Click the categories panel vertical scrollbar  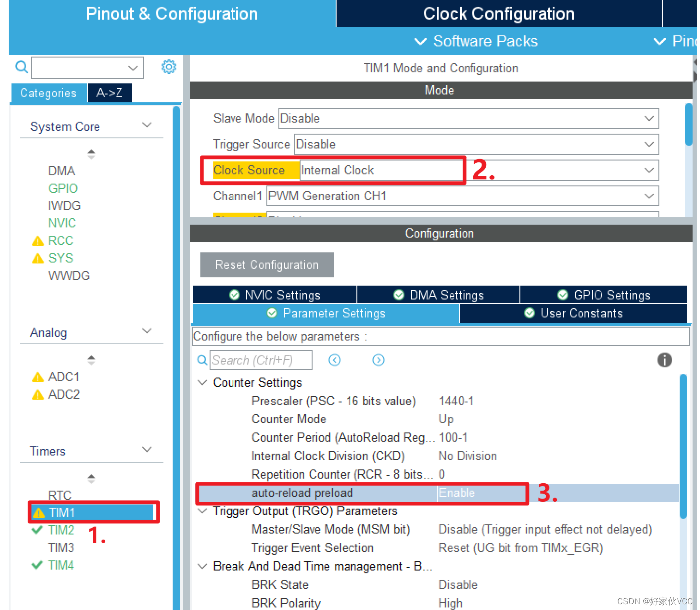pyautogui.click(x=176, y=357)
